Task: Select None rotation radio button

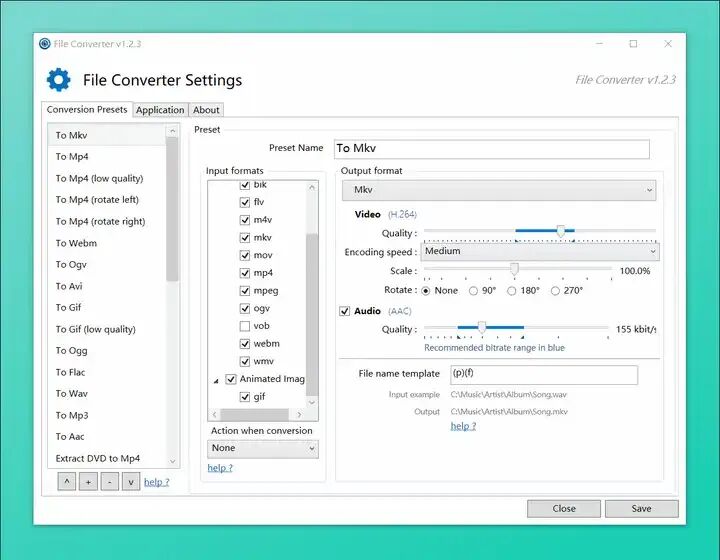Action: click(x=426, y=291)
